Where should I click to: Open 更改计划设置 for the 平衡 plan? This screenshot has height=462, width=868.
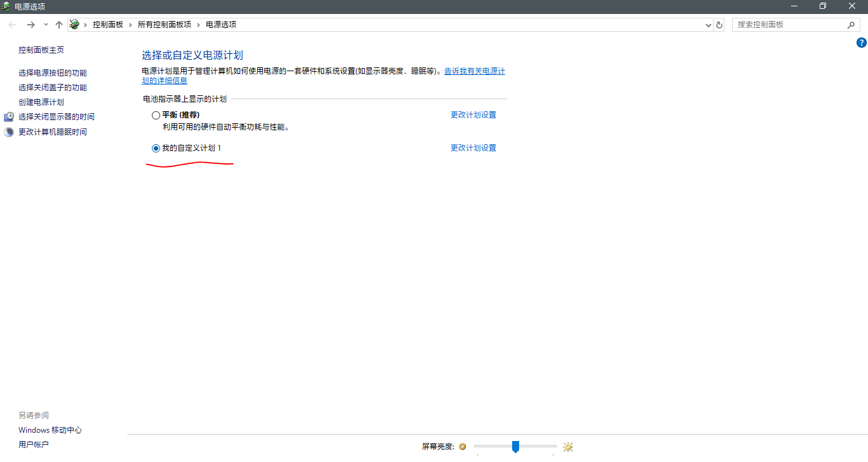(x=473, y=114)
